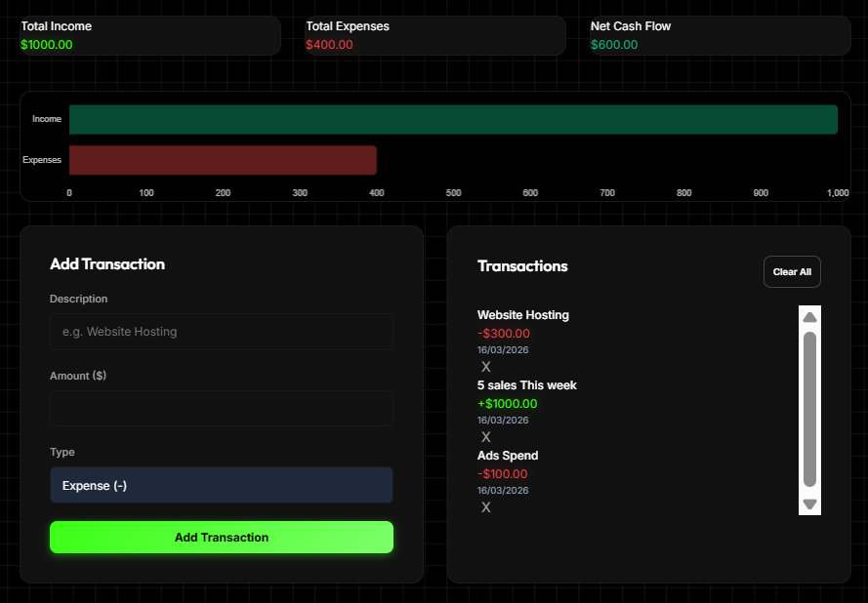Click the 5 sales This week title
The height and width of the screenshot is (603, 868).
pyautogui.click(x=527, y=385)
